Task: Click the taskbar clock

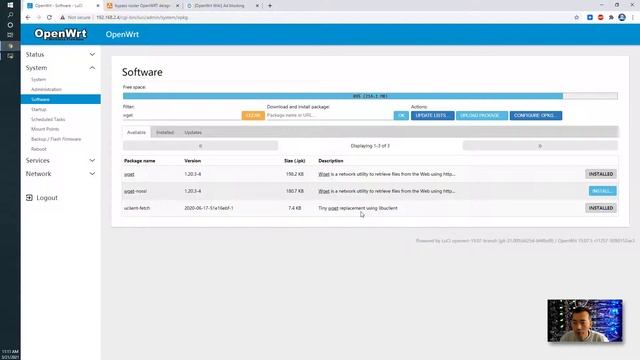Action: [x=10, y=354]
